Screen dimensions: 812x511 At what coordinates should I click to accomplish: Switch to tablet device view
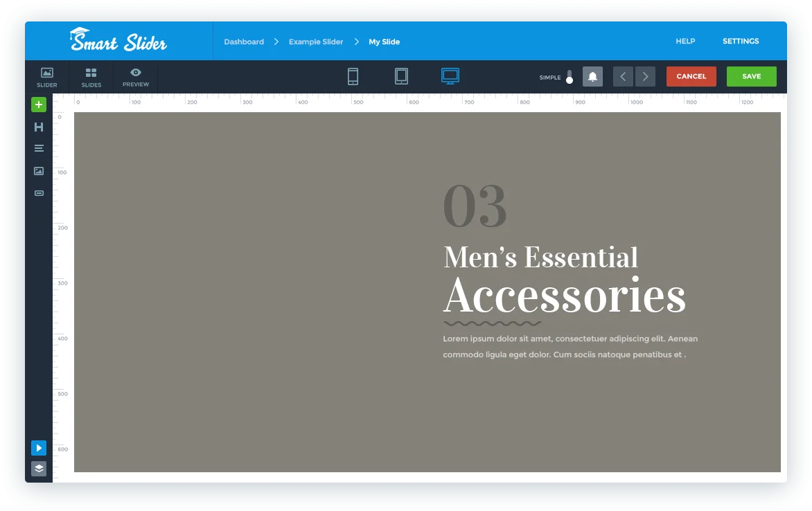click(401, 76)
